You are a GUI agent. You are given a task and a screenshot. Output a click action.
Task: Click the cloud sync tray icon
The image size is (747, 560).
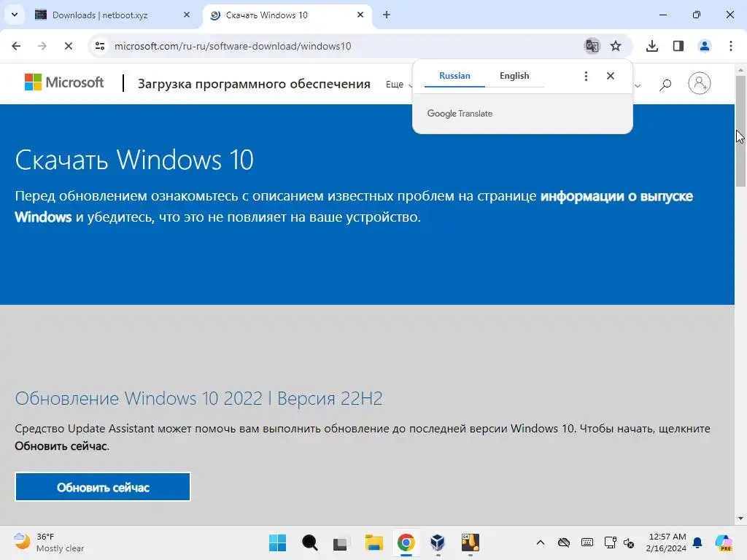coord(564,542)
